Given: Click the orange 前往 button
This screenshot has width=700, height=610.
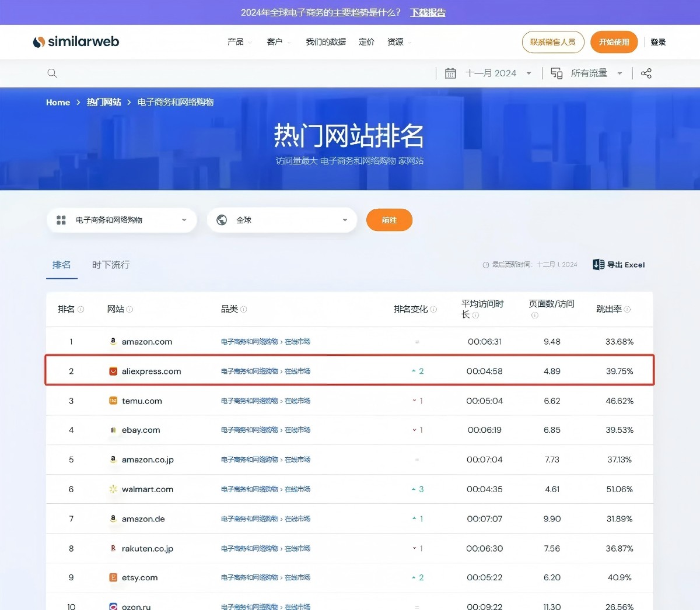Looking at the screenshot, I should 389,220.
